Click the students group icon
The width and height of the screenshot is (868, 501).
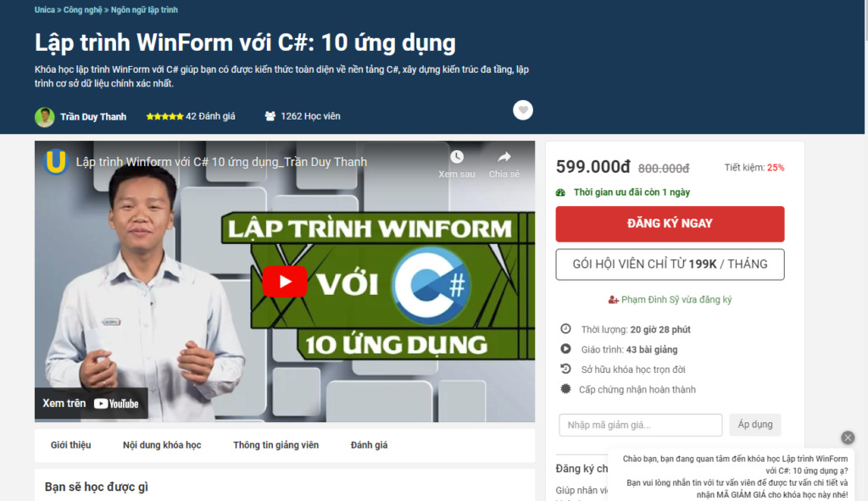pyautogui.click(x=270, y=116)
